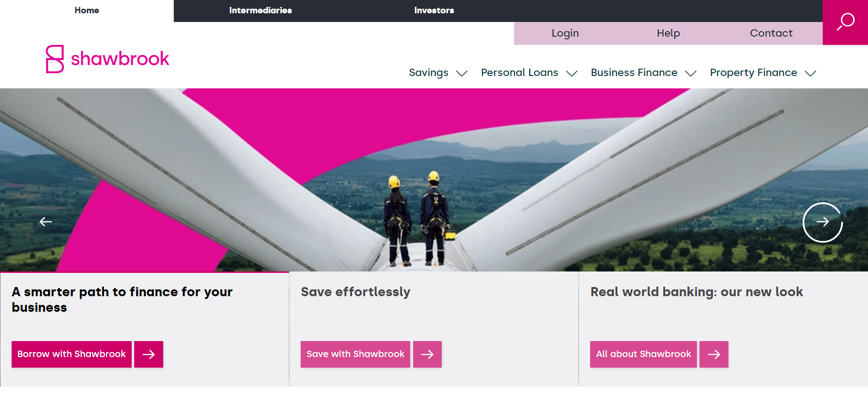Click arrow beside All about Shawbrook
Screen dimensions: 868x407
[713, 354]
